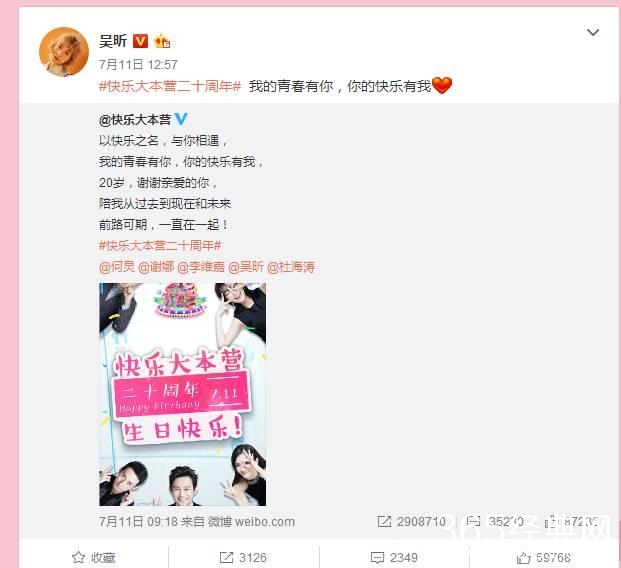Screen dimensions: 621x568
Task: Click the orange V verification badge
Action: [x=140, y=41]
